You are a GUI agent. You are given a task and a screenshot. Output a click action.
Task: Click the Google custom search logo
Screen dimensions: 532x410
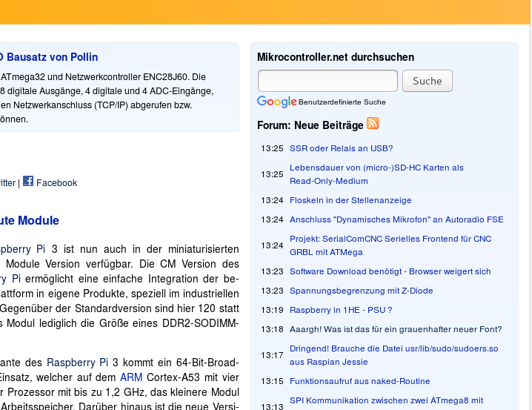click(x=277, y=102)
